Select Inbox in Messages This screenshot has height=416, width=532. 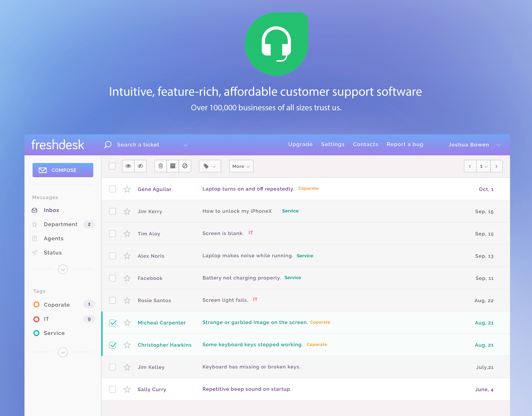point(51,210)
